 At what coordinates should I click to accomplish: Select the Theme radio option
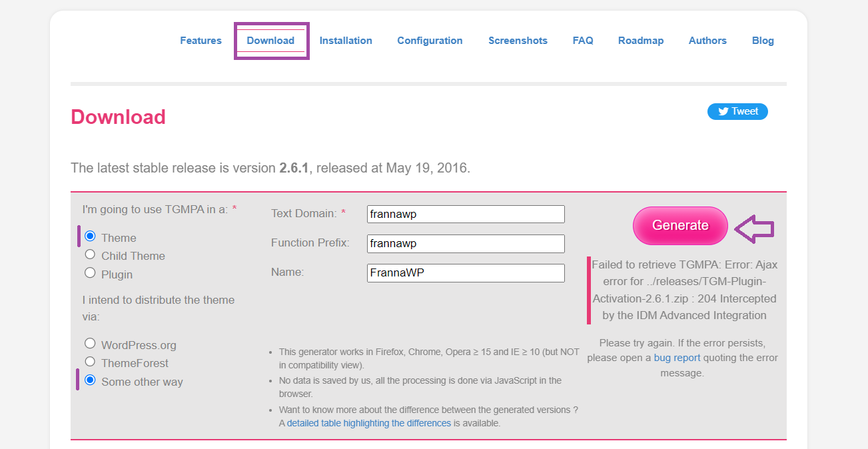90,236
